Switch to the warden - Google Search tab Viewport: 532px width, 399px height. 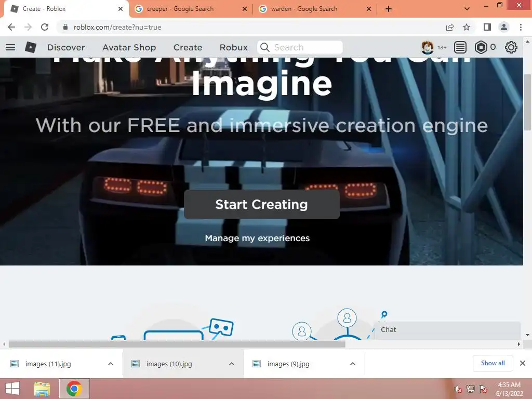coord(315,9)
